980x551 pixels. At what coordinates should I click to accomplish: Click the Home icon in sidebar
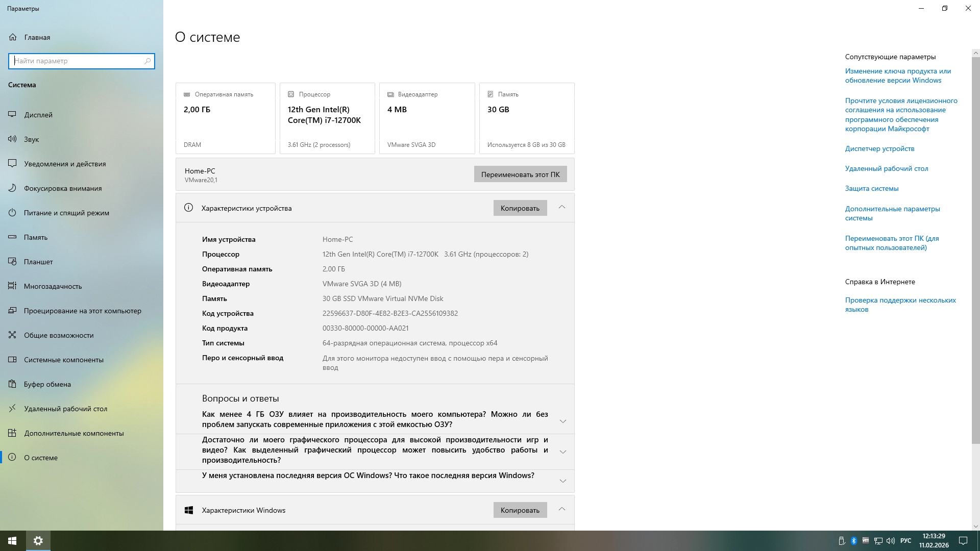(12, 37)
